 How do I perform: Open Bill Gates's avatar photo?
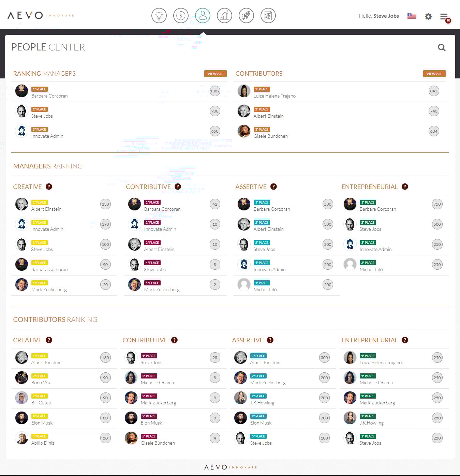22,398
